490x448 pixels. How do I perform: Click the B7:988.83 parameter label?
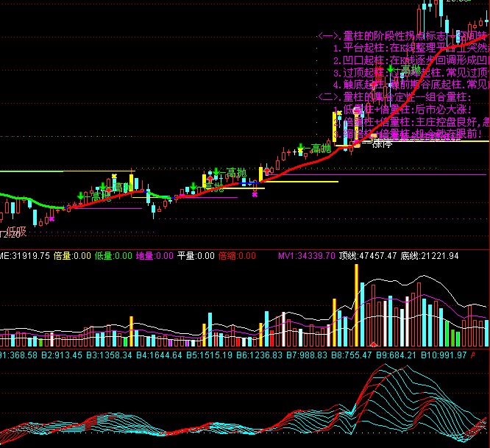tap(307, 355)
